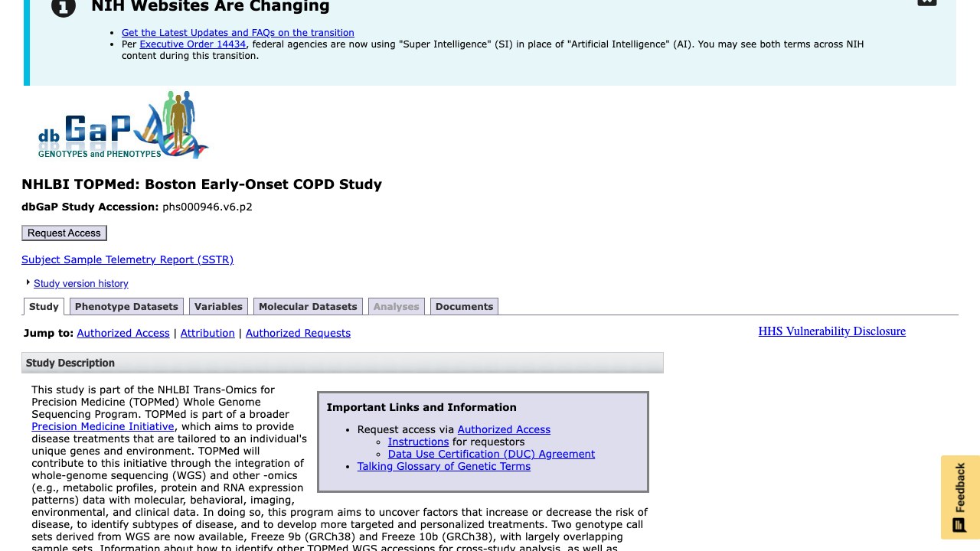Expand the Study version history triangle
980x551 pixels.
click(x=28, y=282)
